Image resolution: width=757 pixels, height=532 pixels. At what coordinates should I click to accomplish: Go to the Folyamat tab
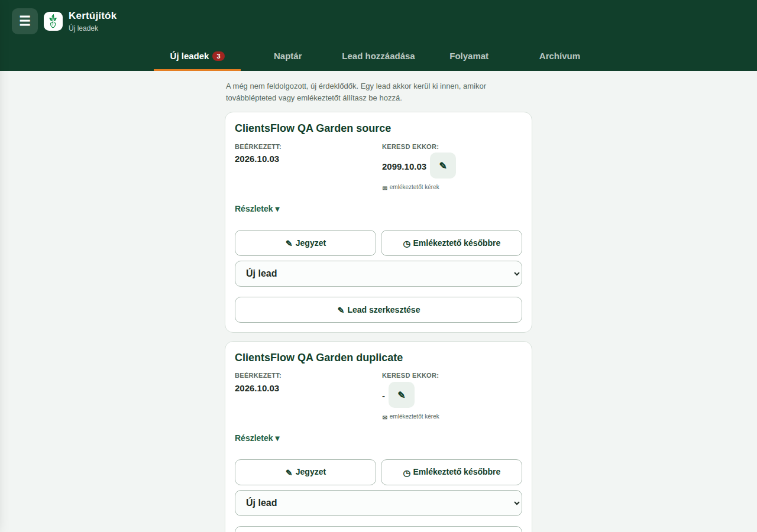pos(469,56)
